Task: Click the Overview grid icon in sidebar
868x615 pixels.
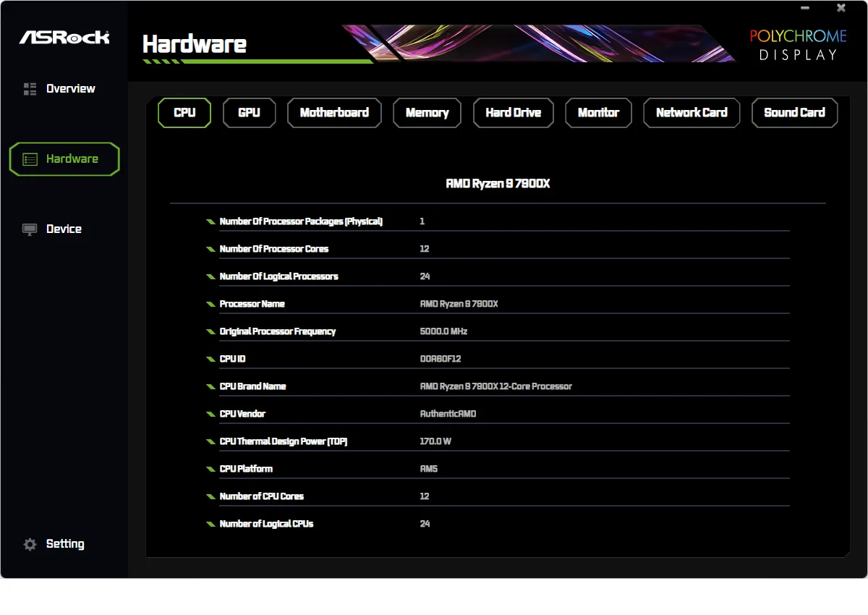Action: click(x=30, y=89)
